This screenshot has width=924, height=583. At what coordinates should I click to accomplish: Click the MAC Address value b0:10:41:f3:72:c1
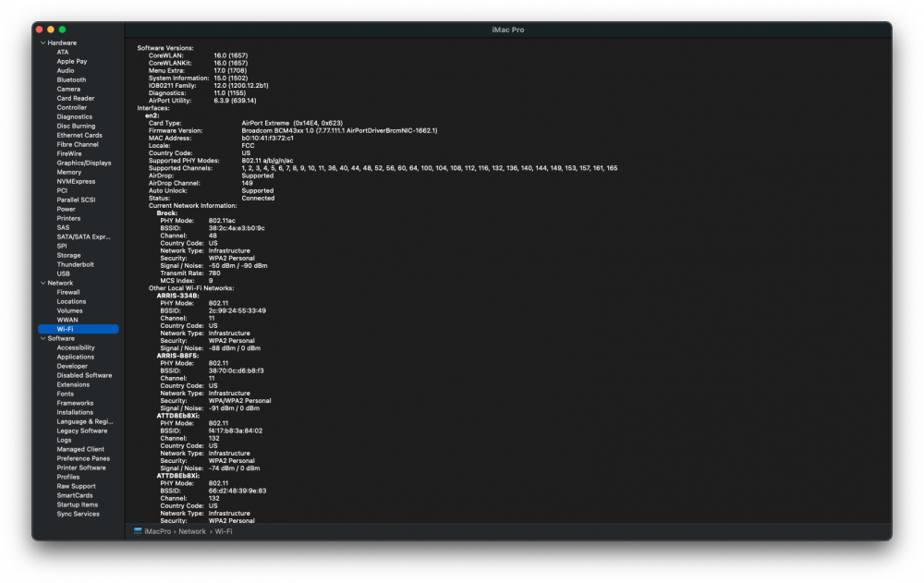tap(268, 138)
